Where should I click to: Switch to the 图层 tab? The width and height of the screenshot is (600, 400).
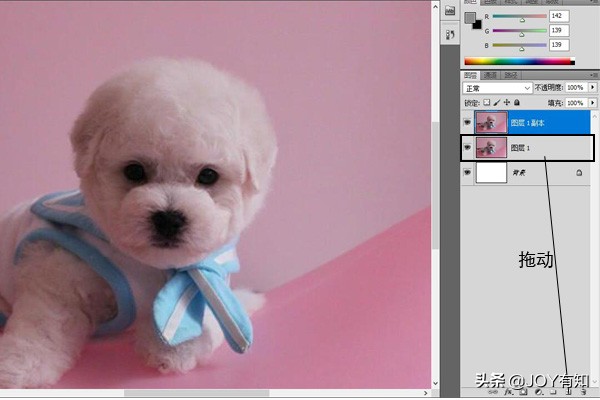point(471,75)
